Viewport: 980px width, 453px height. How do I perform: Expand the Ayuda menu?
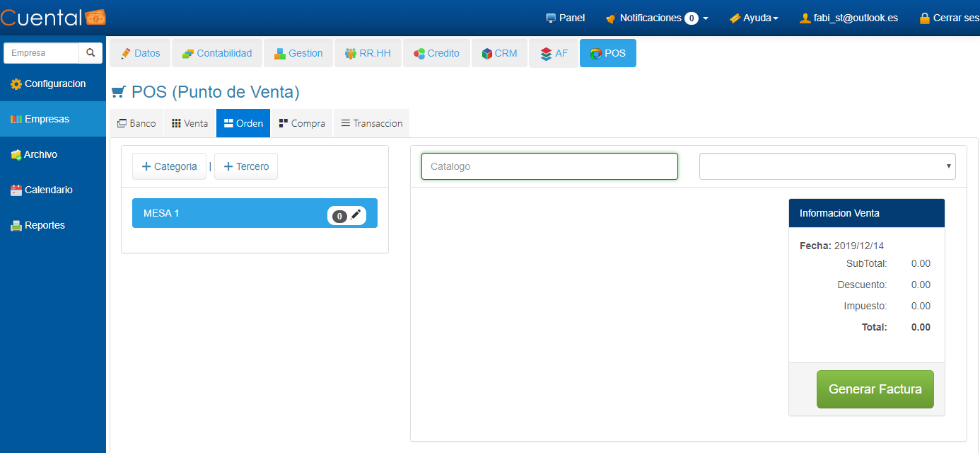pos(754,18)
